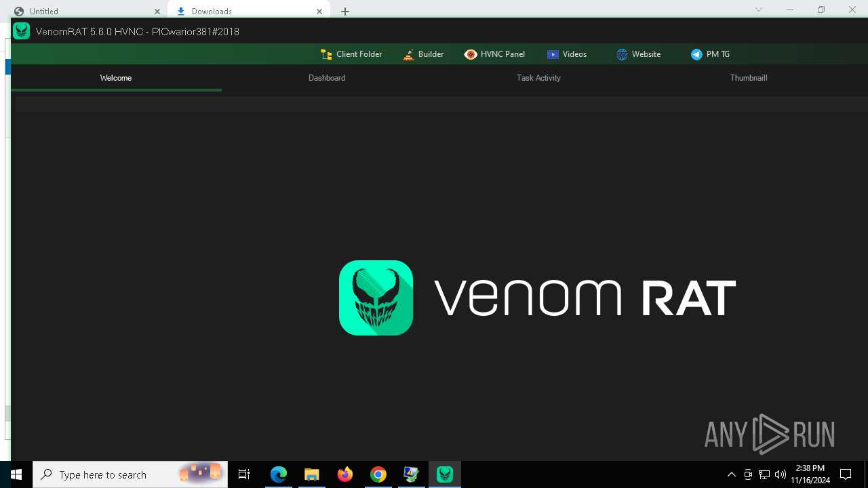The height and width of the screenshot is (488, 868).
Task: Open the network status tray icon
Action: [764, 474]
